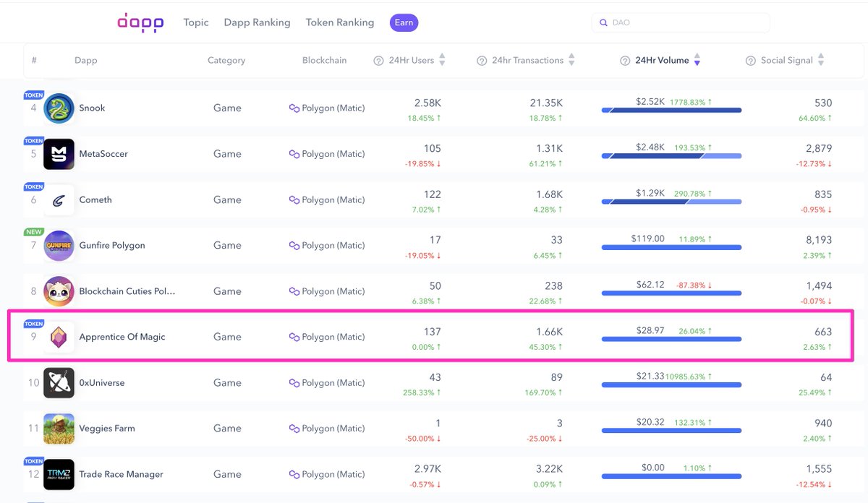This screenshot has width=868, height=503.
Task: Open the Dapp Ranking menu
Action: click(257, 22)
